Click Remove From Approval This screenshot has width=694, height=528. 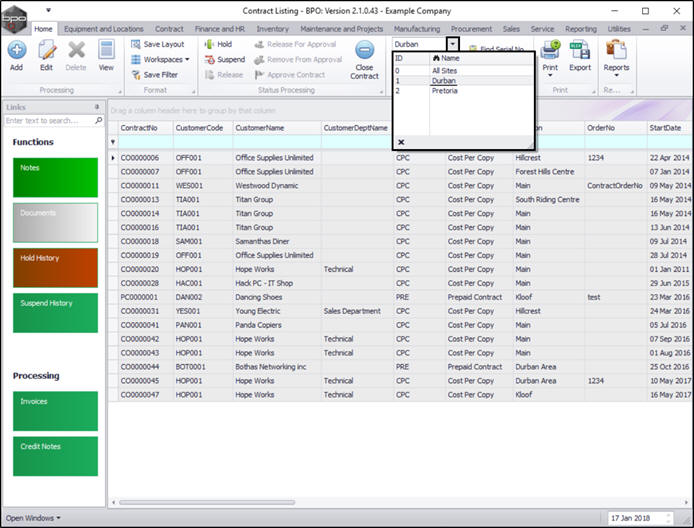coord(298,59)
